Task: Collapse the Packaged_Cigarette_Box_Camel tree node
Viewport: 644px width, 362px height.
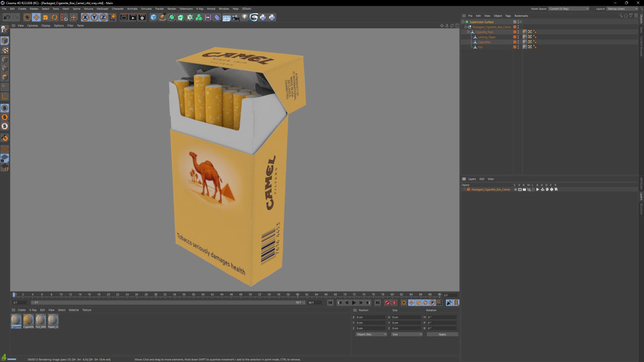Action: (x=466, y=27)
